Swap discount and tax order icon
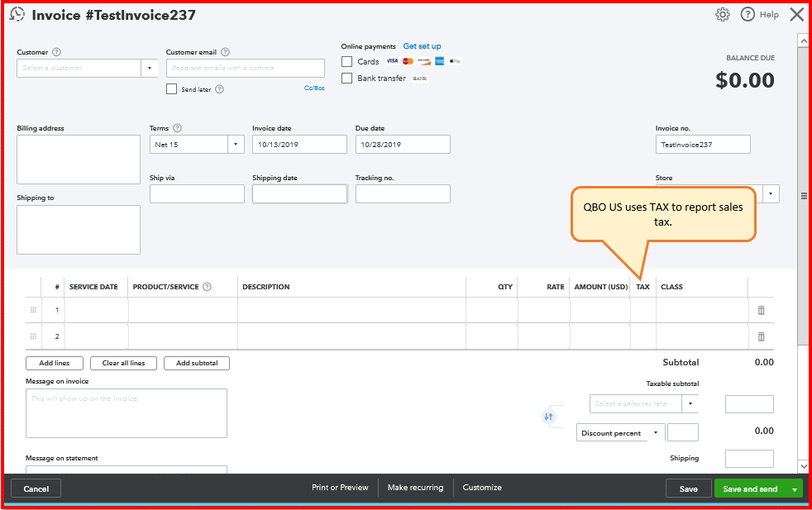Screen dimensions: 812x510 tap(548, 417)
